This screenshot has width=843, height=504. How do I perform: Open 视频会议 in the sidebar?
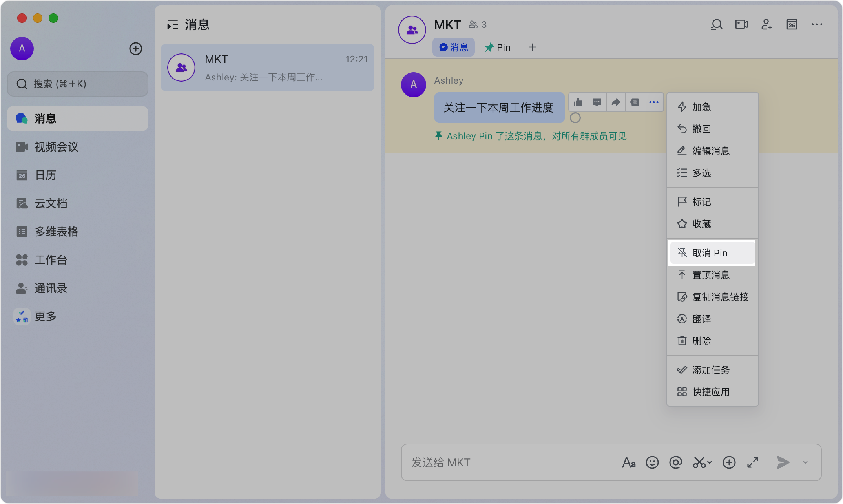(x=78, y=147)
